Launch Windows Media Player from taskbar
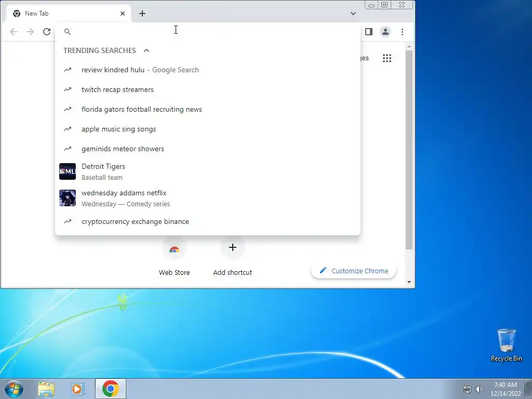The width and height of the screenshot is (532, 399). (77, 389)
